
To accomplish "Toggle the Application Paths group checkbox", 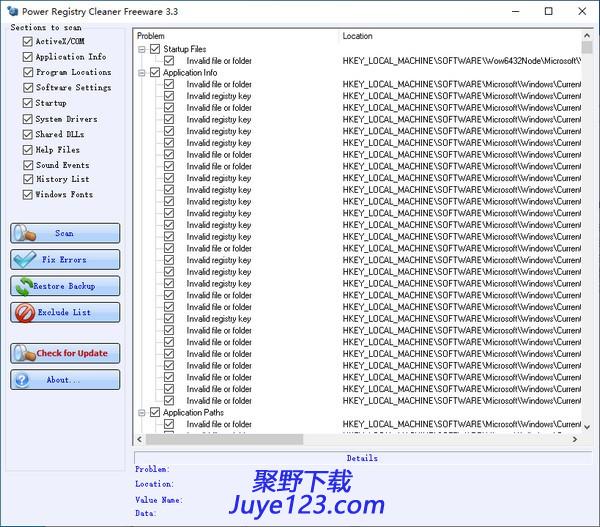I will (155, 412).
